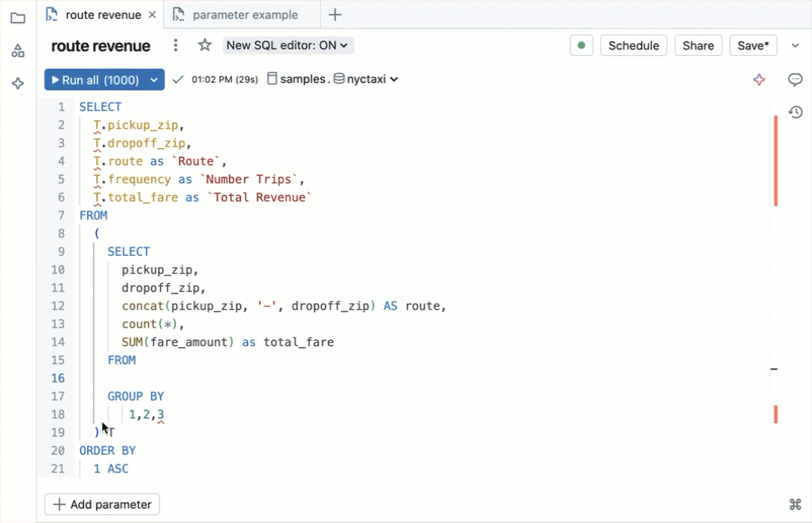Schedule the query with the Schedule button
This screenshot has height=523, width=812.
coord(633,45)
